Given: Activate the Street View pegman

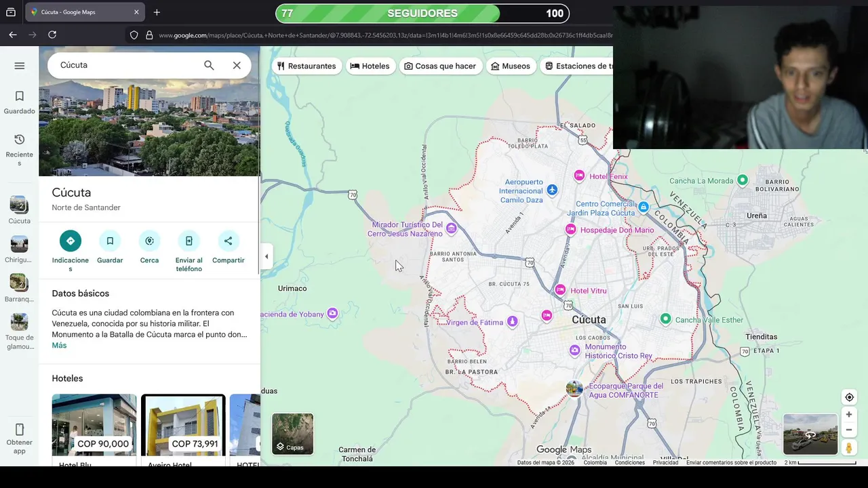Looking at the screenshot, I should tap(848, 447).
